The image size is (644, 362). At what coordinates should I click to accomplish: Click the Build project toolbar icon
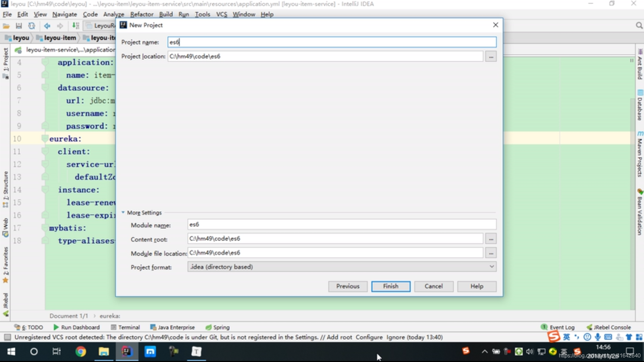tap(76, 26)
